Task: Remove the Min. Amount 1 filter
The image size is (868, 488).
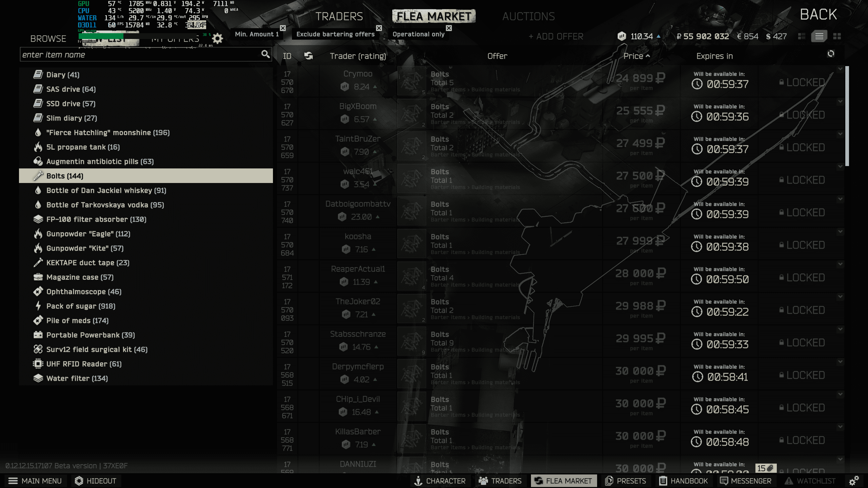Action: [x=283, y=28]
